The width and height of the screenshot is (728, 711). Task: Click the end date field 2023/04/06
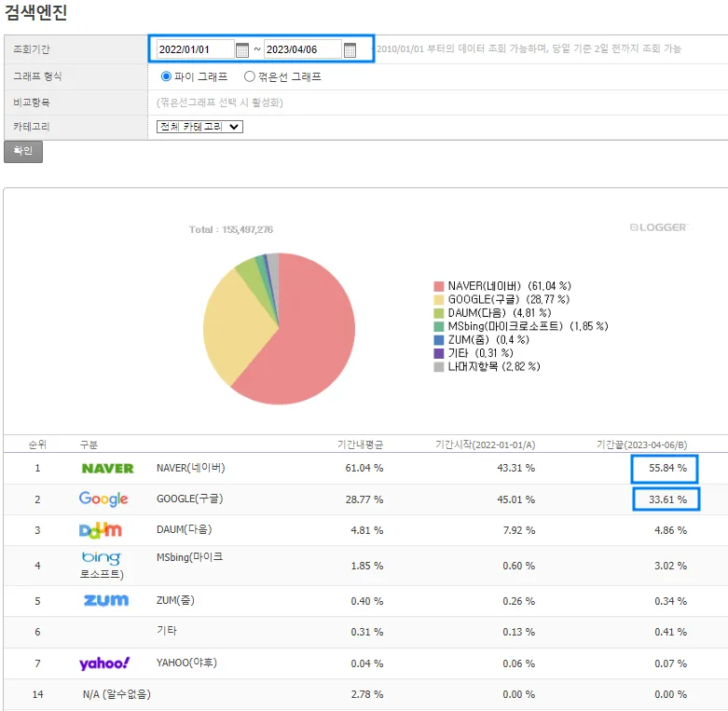[303, 49]
